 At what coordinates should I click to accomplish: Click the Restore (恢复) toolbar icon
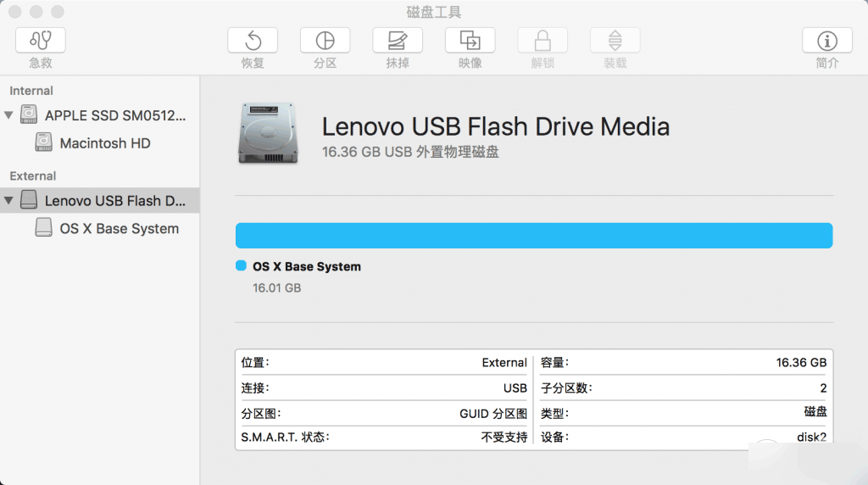(x=253, y=40)
